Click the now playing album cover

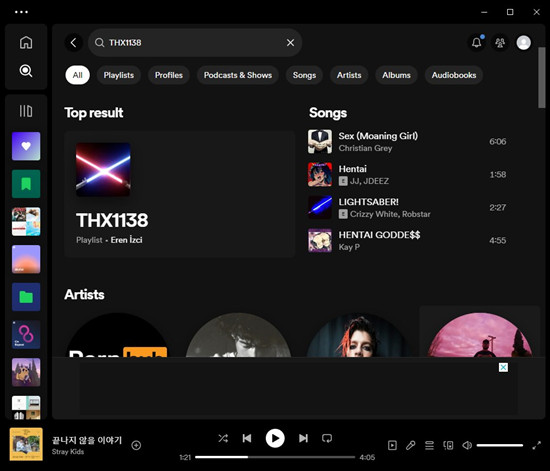26,444
